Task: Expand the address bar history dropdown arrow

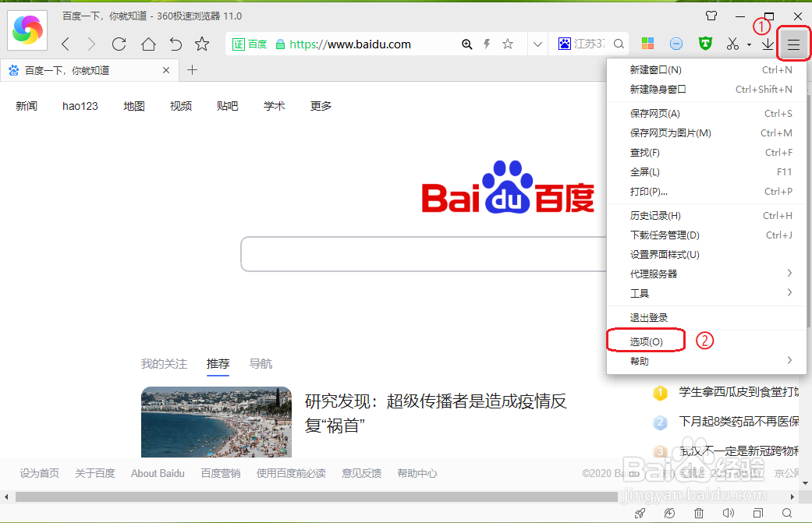Action: pos(537,44)
